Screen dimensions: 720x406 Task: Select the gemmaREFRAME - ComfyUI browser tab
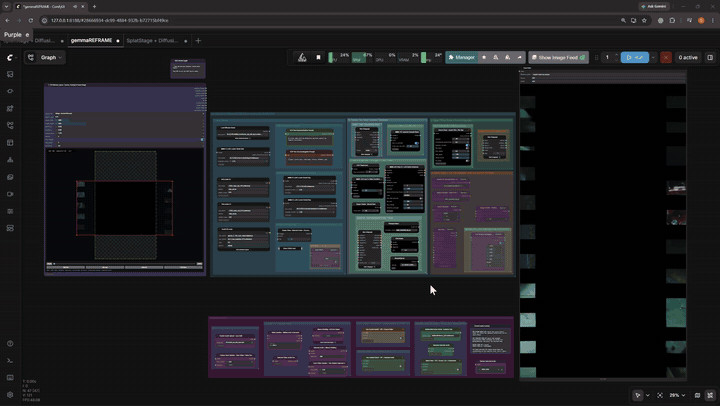(x=50, y=6)
